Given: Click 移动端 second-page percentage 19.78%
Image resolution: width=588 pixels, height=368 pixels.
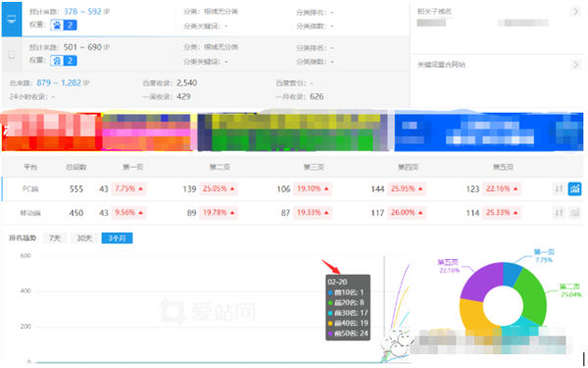Looking at the screenshot, I should (x=219, y=213).
